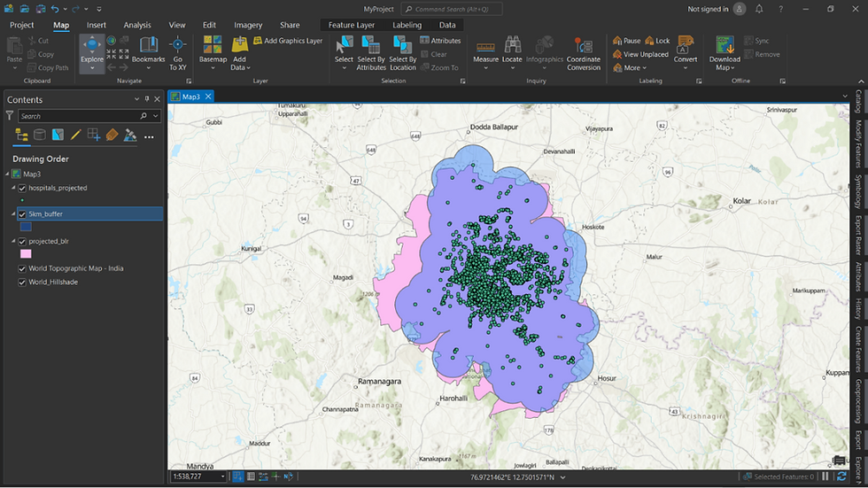
Task: Click the Download Map icon
Action: click(725, 45)
